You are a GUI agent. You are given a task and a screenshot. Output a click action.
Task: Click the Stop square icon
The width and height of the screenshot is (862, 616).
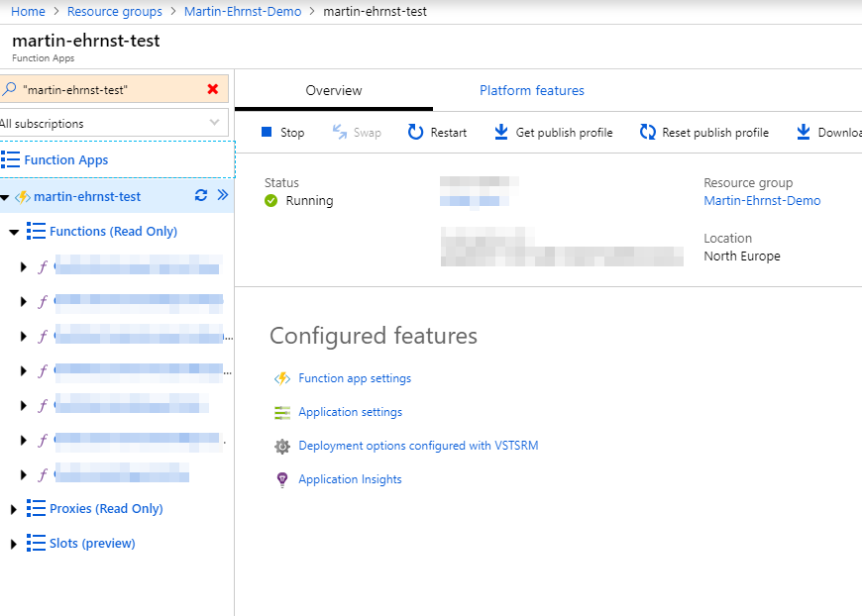pos(267,132)
